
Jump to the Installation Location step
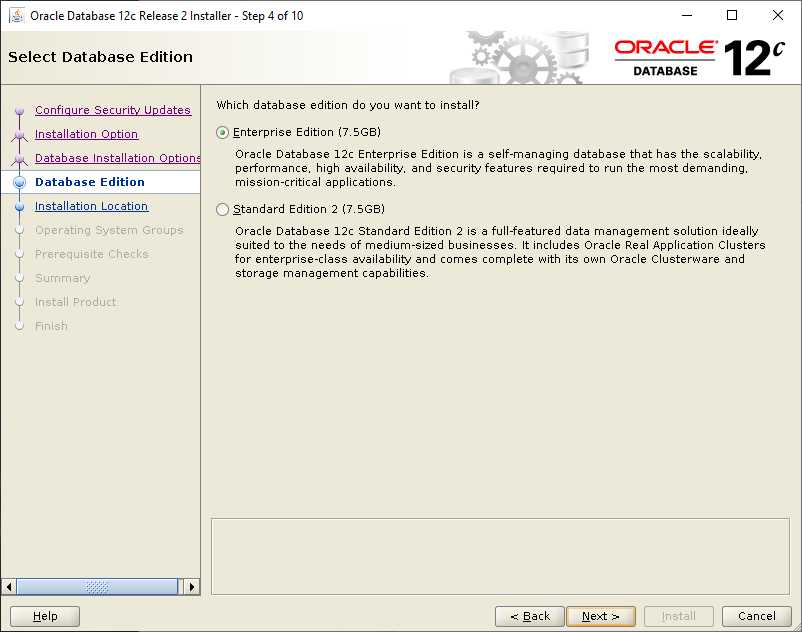point(92,206)
